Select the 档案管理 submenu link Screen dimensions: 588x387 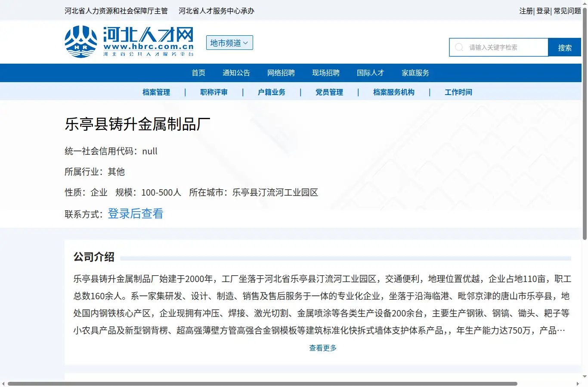[156, 92]
